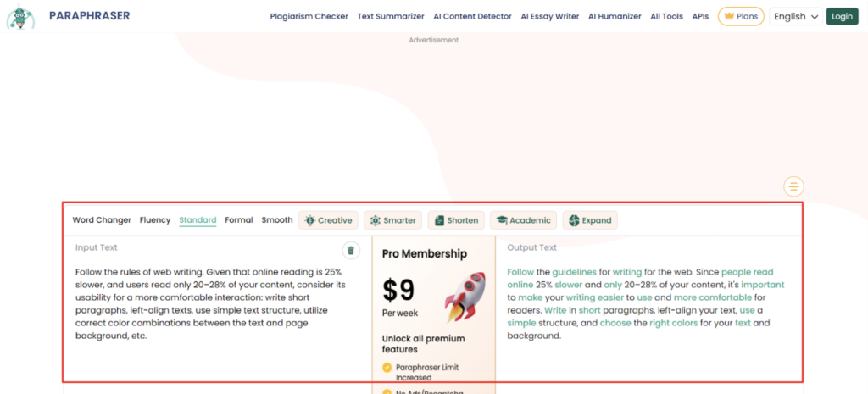
Task: Switch to the Smooth tab
Action: point(277,220)
